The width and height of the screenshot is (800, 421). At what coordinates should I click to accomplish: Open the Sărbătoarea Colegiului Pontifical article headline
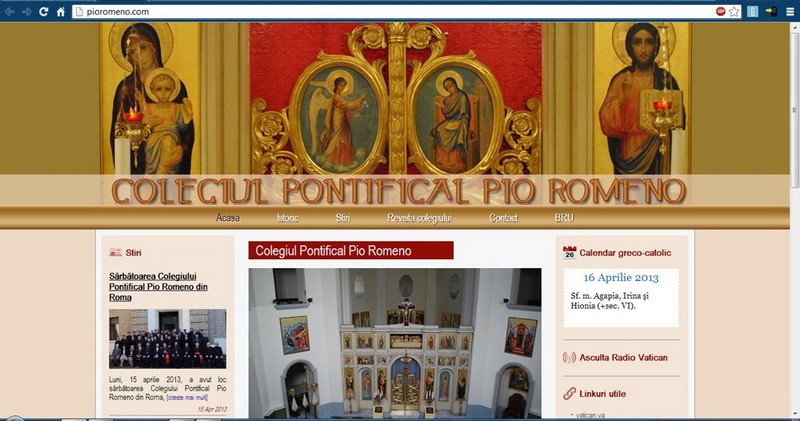[158, 287]
